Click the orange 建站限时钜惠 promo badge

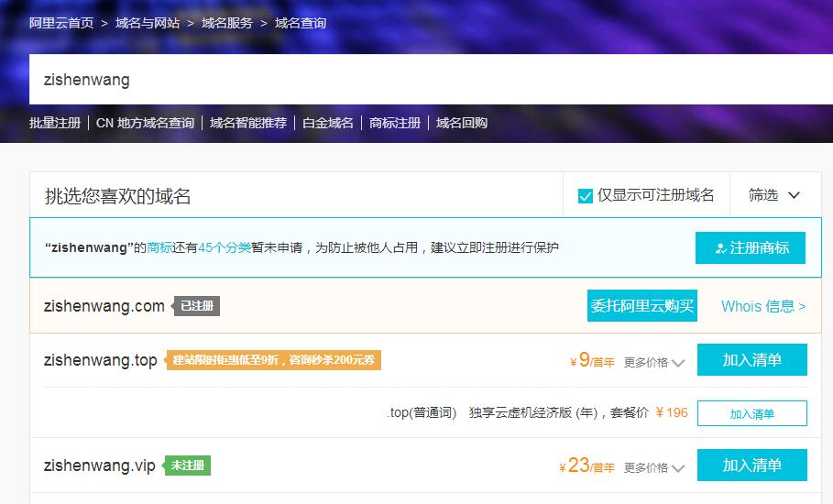point(274,360)
